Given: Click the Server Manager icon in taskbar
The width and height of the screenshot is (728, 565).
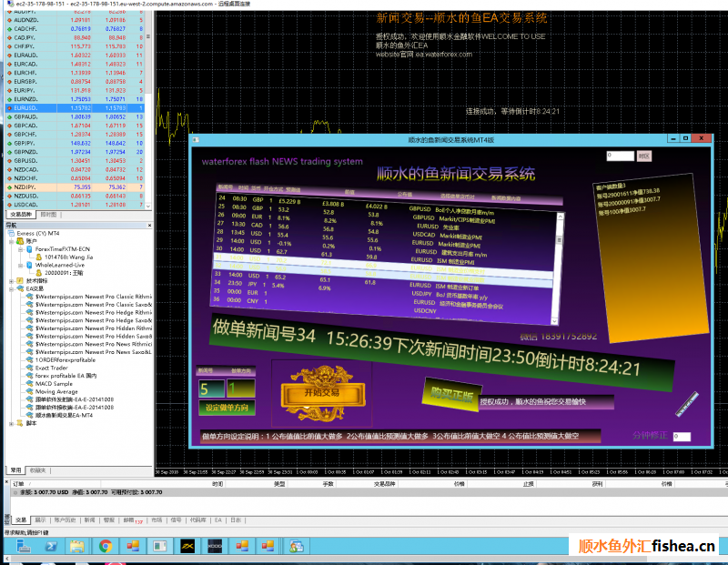Looking at the screenshot, I should [24, 547].
